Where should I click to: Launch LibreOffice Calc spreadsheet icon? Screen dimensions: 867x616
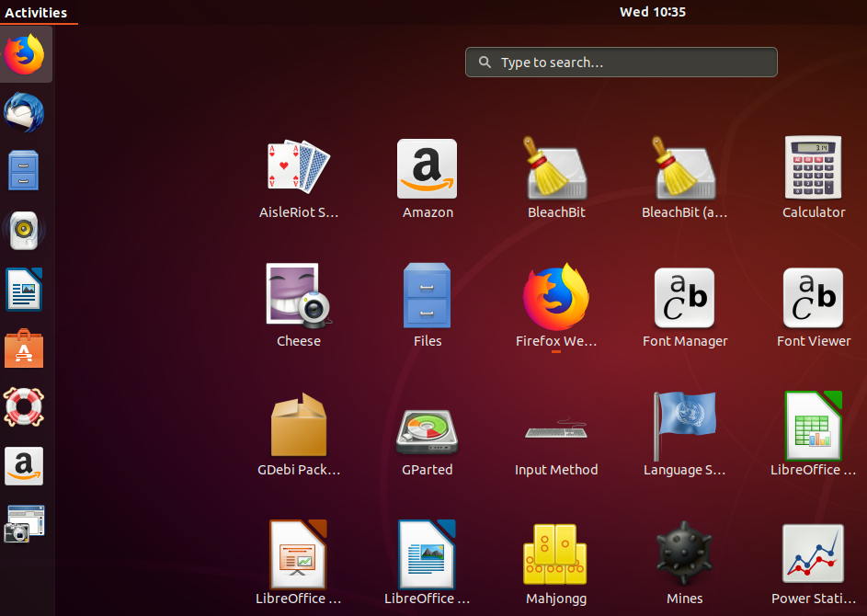coord(814,435)
